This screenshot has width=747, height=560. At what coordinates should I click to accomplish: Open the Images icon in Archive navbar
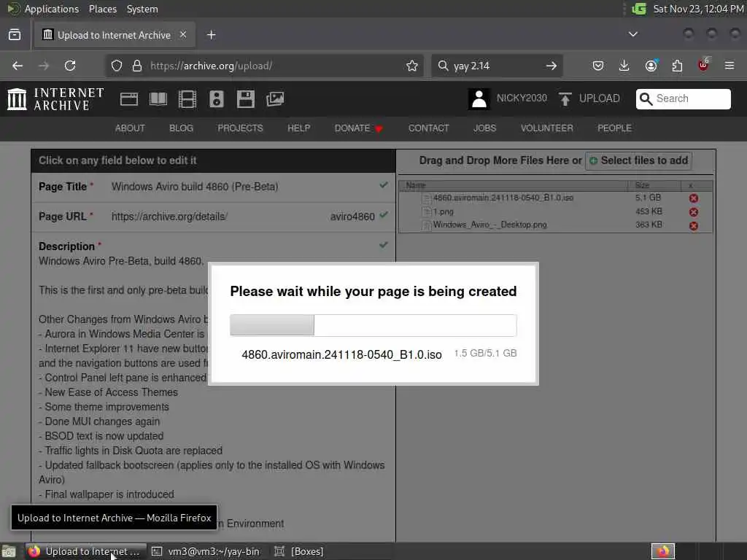275,99
